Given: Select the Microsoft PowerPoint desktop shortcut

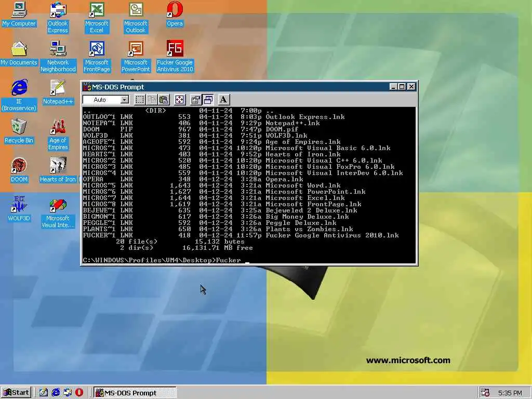Looking at the screenshot, I should pos(136,57).
